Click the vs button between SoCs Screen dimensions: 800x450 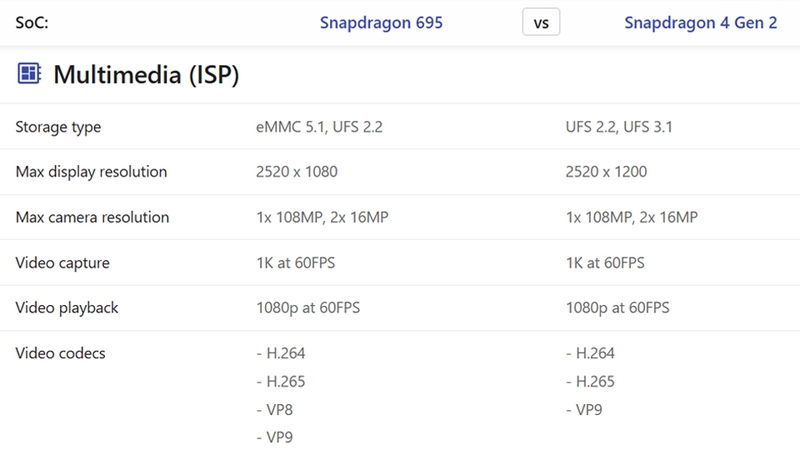[x=541, y=22]
